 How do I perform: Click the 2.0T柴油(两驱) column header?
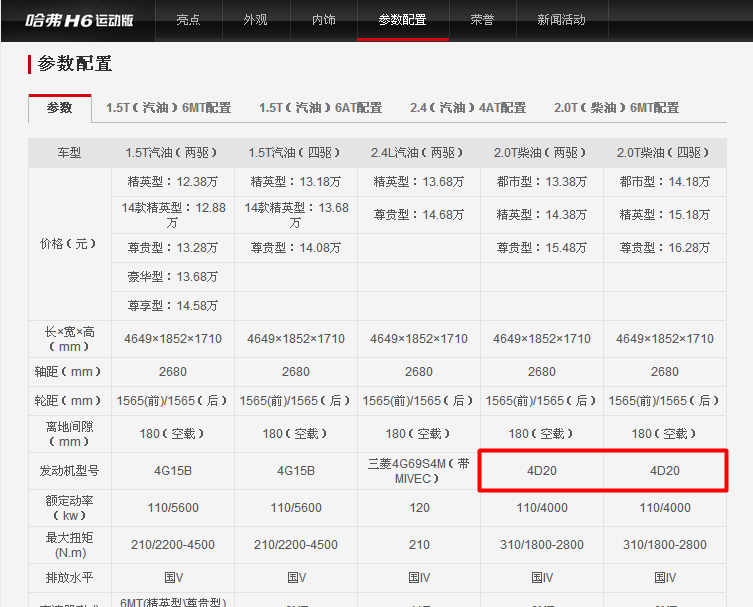point(541,153)
